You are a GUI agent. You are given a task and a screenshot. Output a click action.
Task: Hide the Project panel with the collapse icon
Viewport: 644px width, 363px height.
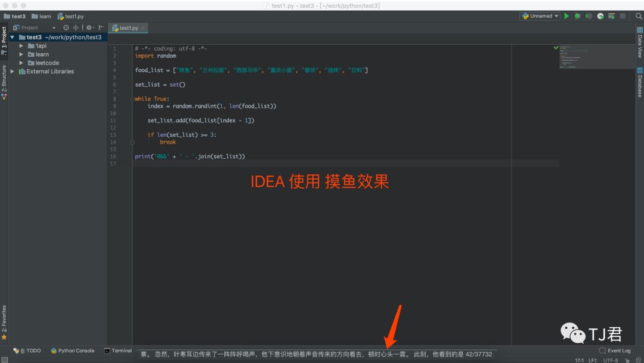(x=101, y=27)
